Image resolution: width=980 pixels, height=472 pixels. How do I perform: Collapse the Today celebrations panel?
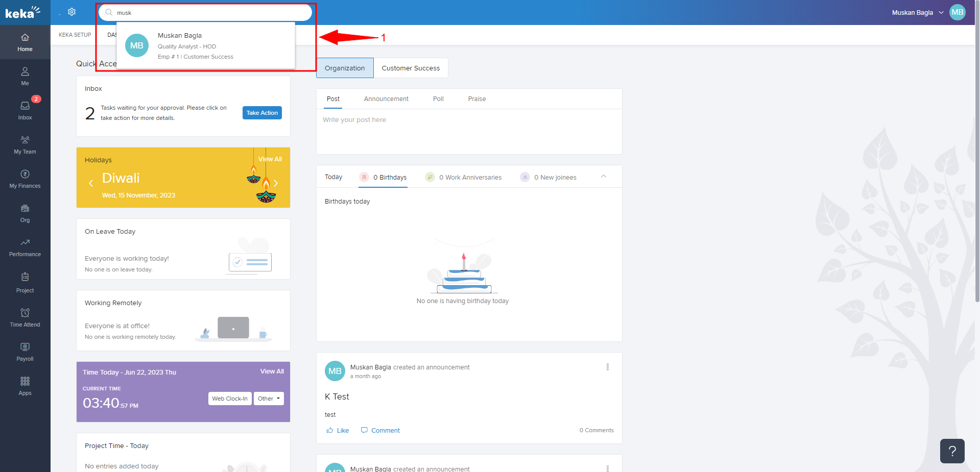pos(604,177)
